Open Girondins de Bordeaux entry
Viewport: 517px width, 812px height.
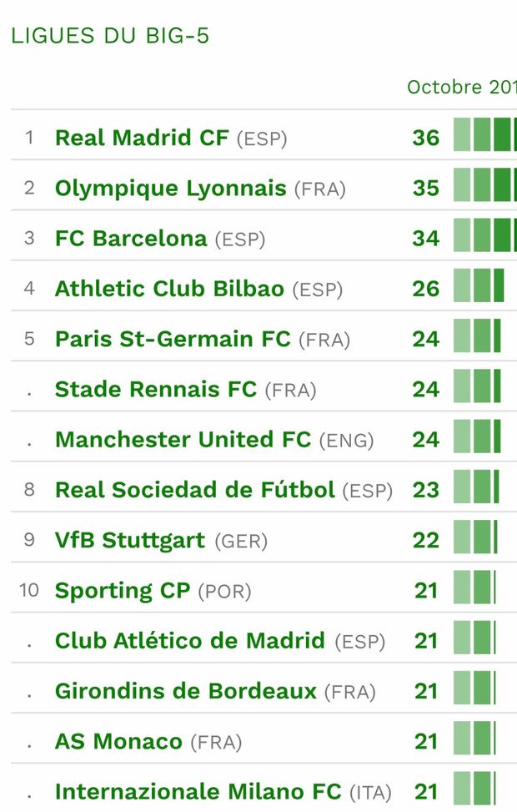click(x=185, y=691)
